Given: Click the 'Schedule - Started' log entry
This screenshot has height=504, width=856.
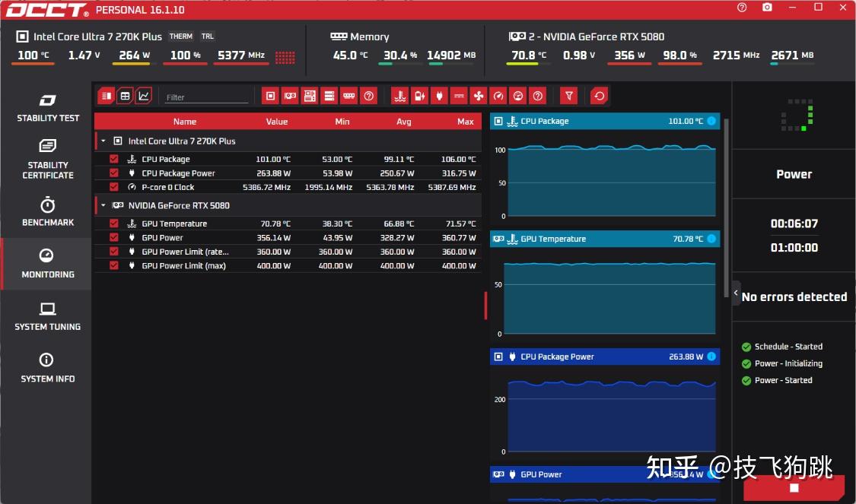Looking at the screenshot, I should 788,347.
